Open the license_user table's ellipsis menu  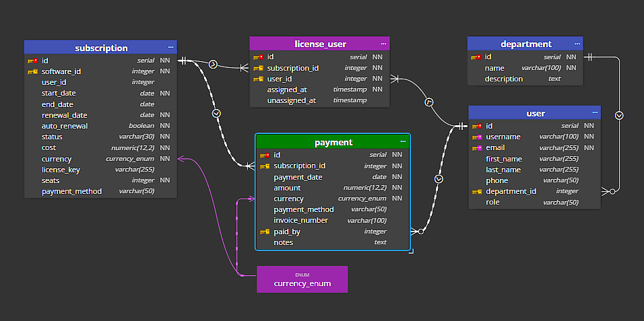pyautogui.click(x=383, y=43)
